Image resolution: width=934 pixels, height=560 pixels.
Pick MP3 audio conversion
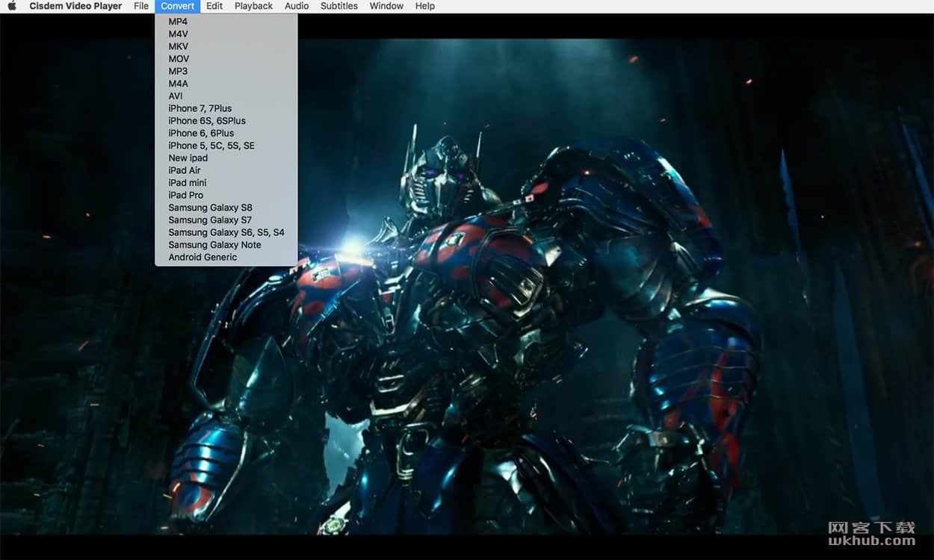pos(226,71)
